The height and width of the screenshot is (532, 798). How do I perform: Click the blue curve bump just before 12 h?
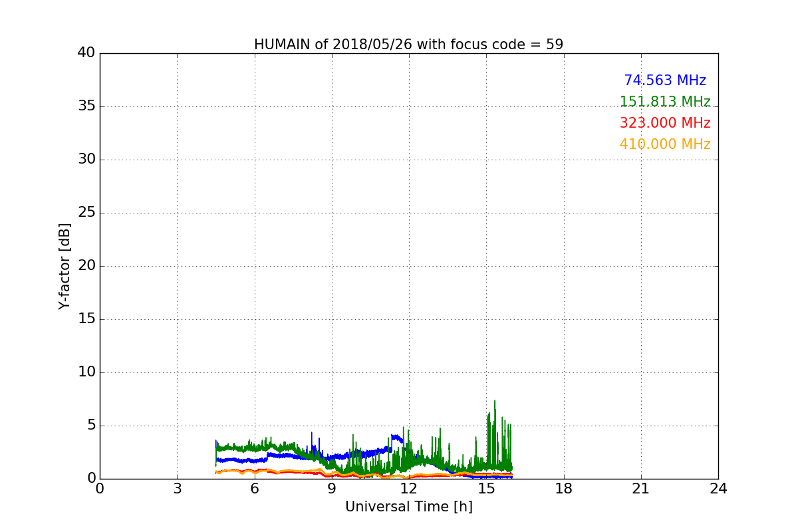pos(396,438)
